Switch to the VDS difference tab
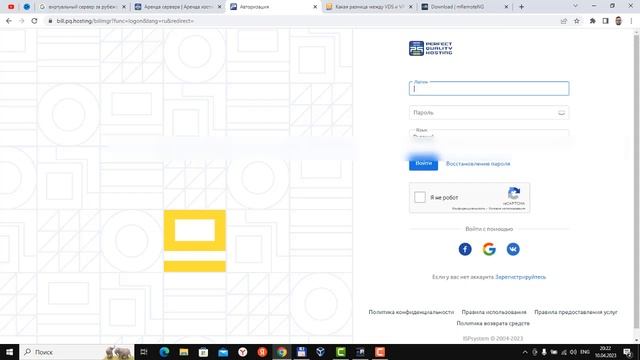The image size is (640, 360). 369,7
